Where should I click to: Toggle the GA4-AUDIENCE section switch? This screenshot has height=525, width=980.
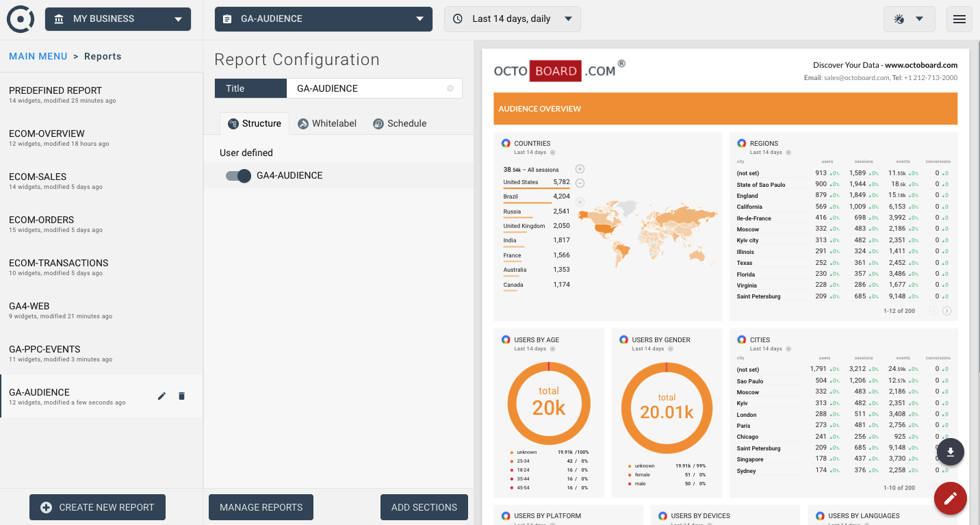(238, 176)
